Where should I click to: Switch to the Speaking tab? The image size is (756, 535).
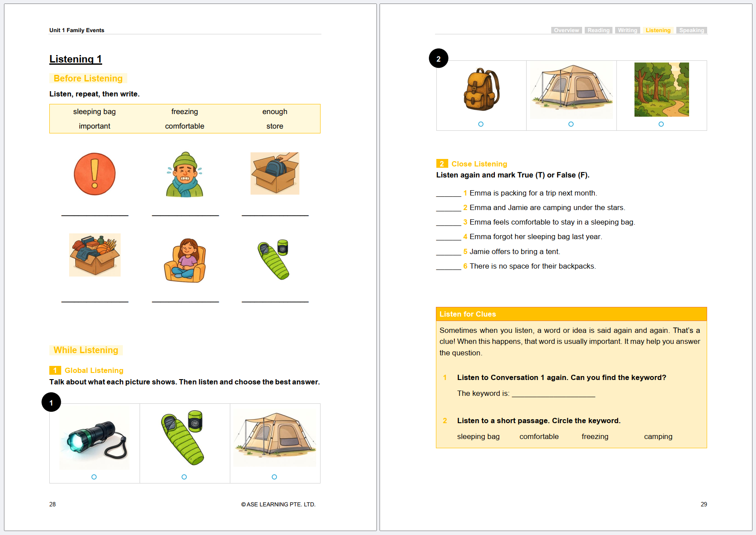click(691, 30)
